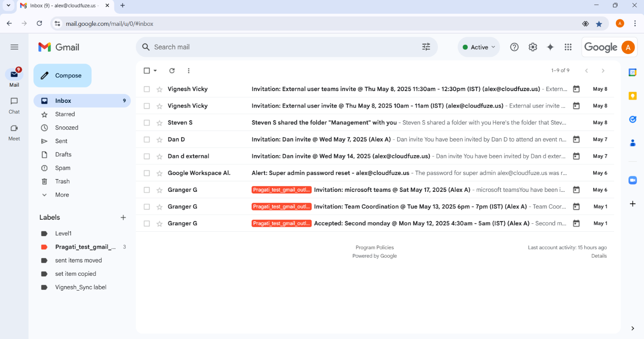Open Google Tasks side panel
The height and width of the screenshot is (339, 644).
pos(633,119)
